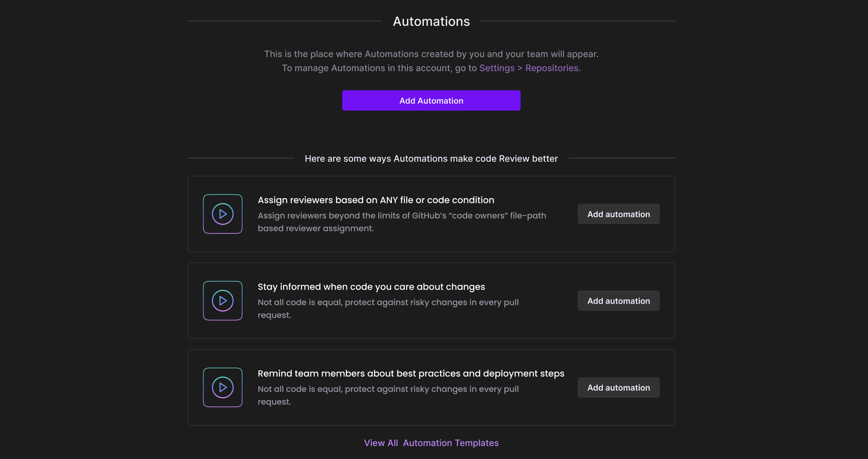The image size is (868, 459).
Task: Click the 'Remind team members about best practices' heading
Action: pos(411,373)
